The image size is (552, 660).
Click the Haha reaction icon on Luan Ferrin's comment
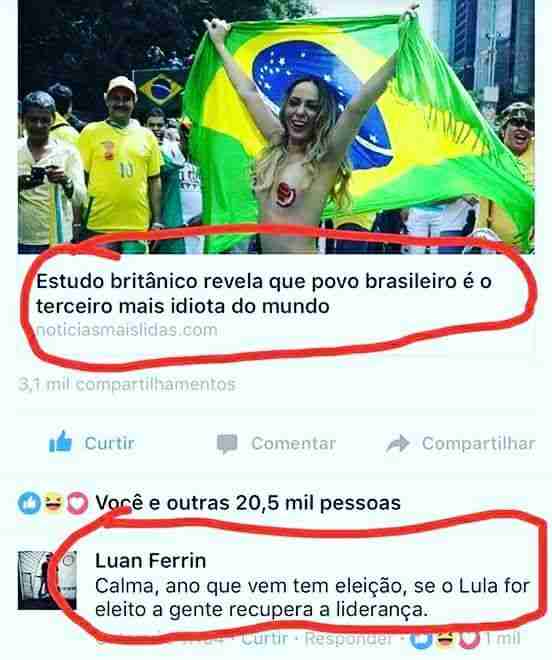[x=445, y=639]
